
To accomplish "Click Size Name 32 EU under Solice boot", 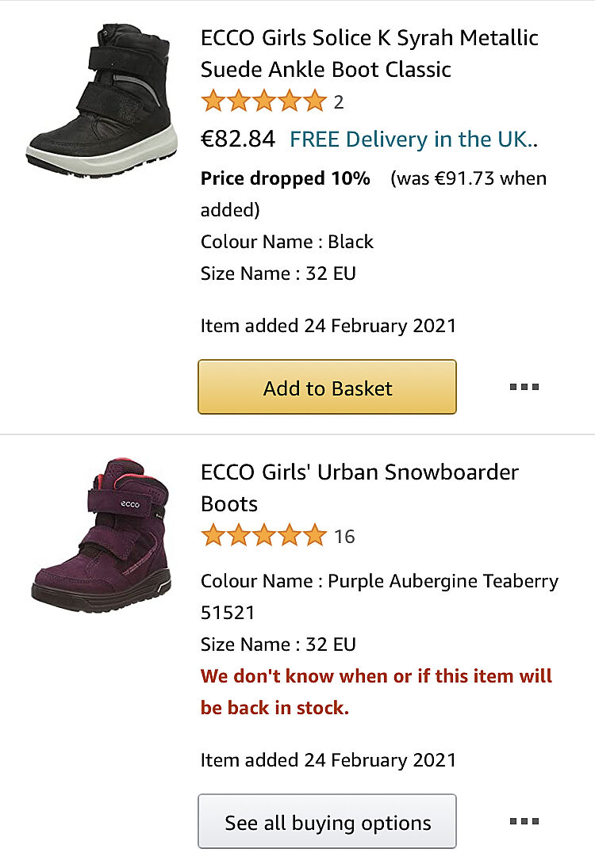I will 278,273.
